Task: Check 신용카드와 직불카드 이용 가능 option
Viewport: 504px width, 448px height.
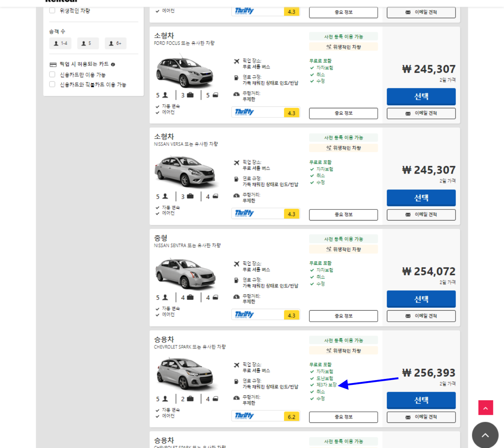Action: pos(52,84)
